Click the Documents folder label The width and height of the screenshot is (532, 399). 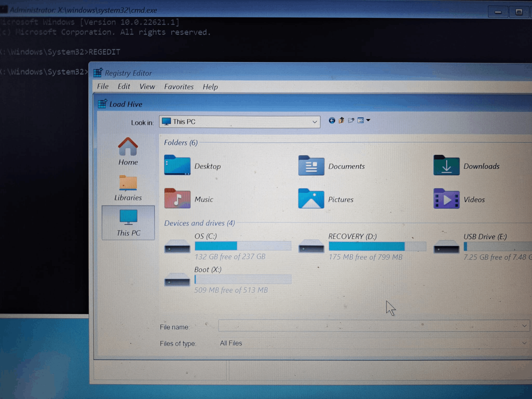[346, 166]
